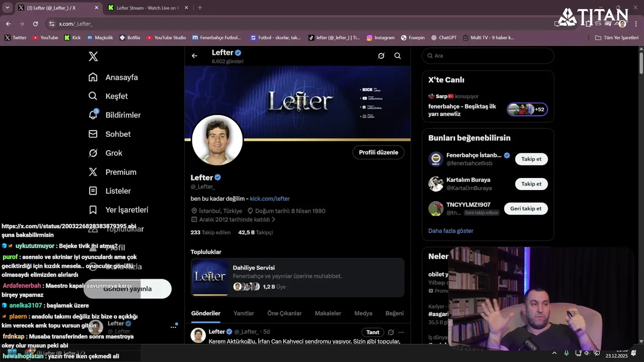Switch to Yanıtlar tab
The image size is (644, 362).
pyautogui.click(x=244, y=313)
